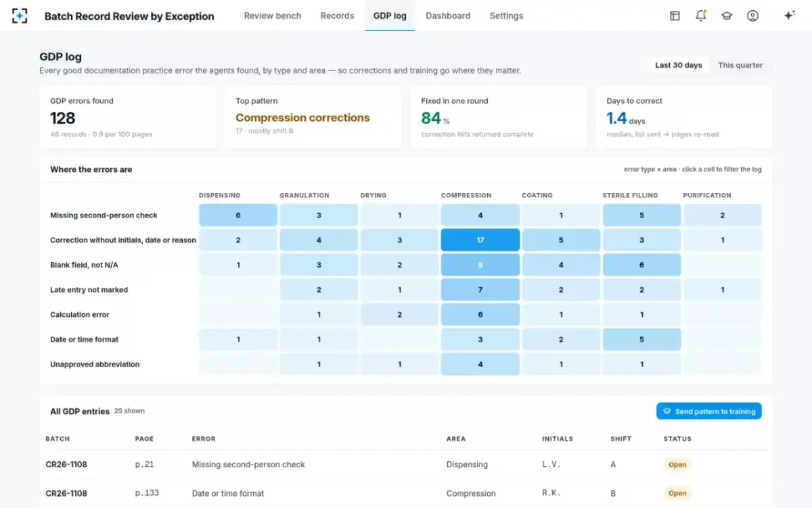Click Send pattern to training button
This screenshot has height=508, width=812.
[x=709, y=411]
